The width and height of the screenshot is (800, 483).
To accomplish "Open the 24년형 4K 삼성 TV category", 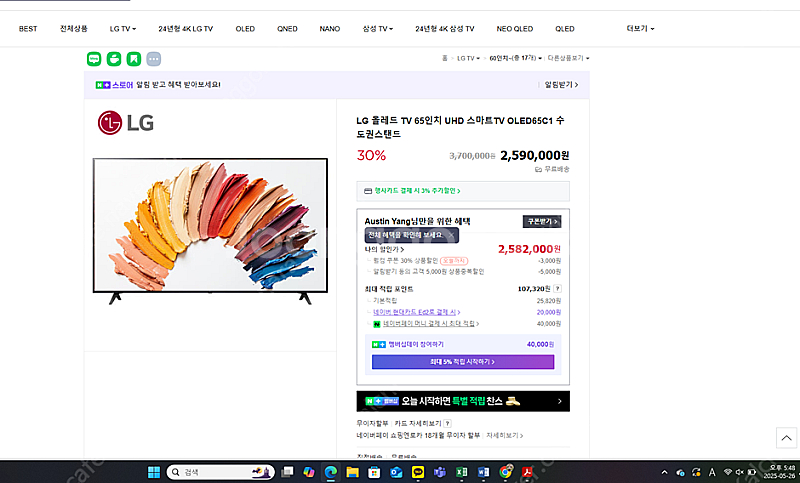I will pos(445,29).
